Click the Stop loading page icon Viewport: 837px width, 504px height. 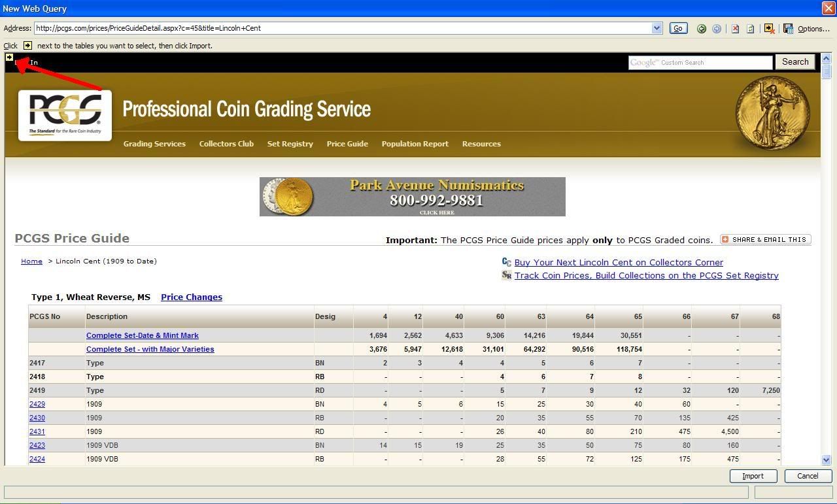(735, 29)
